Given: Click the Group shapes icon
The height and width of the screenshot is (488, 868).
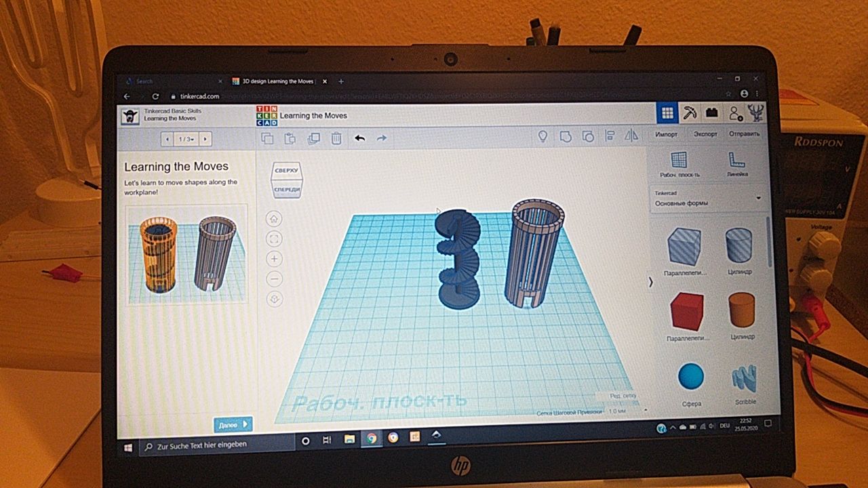Looking at the screenshot, I should 566,136.
